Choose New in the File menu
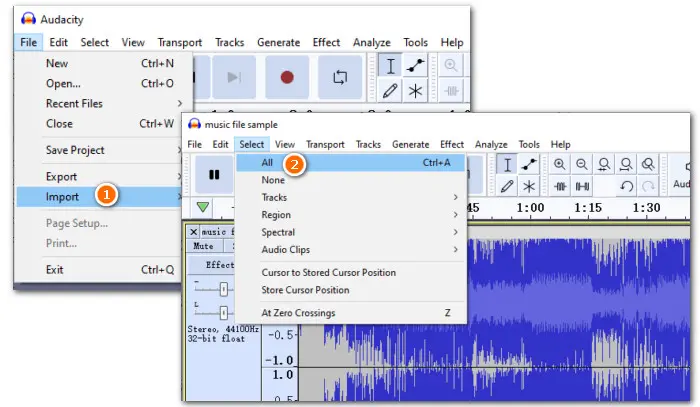 point(105,63)
